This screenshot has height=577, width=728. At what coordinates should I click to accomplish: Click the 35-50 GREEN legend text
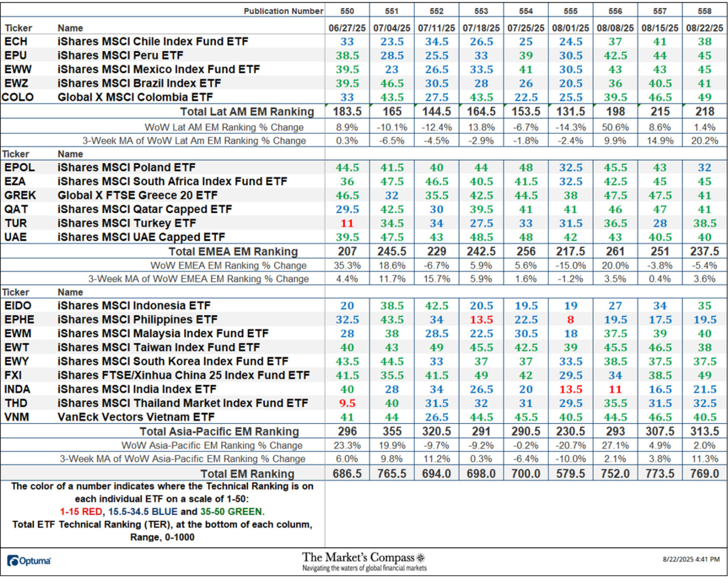[232, 512]
